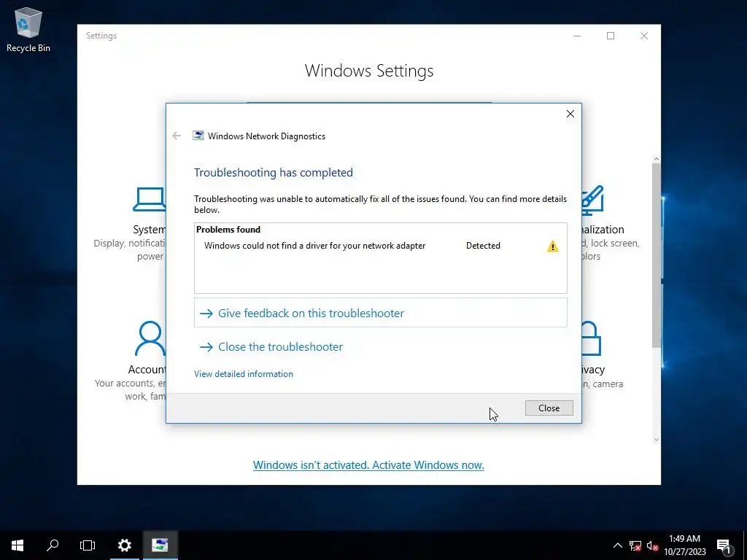747x560 pixels.
Task: Click the back arrow in troubleshooter
Action: 177,136
